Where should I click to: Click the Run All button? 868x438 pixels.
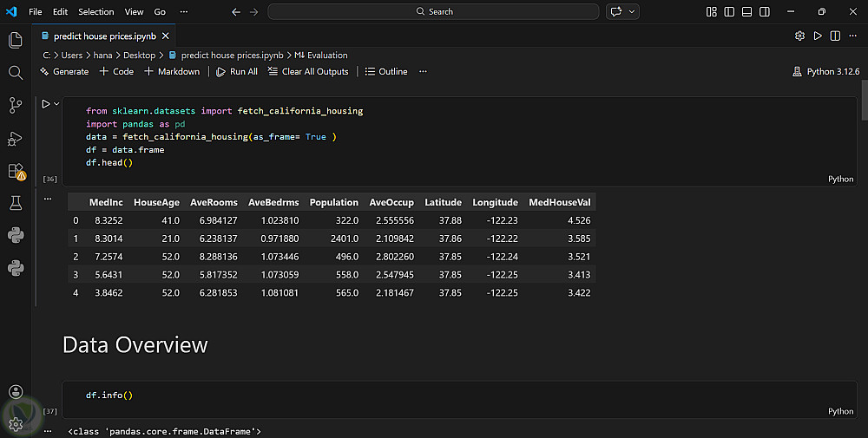click(x=237, y=72)
